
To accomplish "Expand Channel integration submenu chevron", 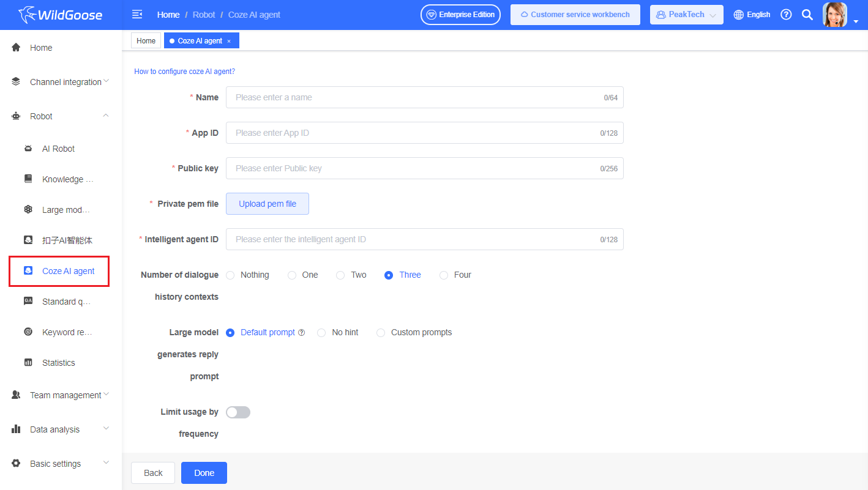I will coord(106,81).
